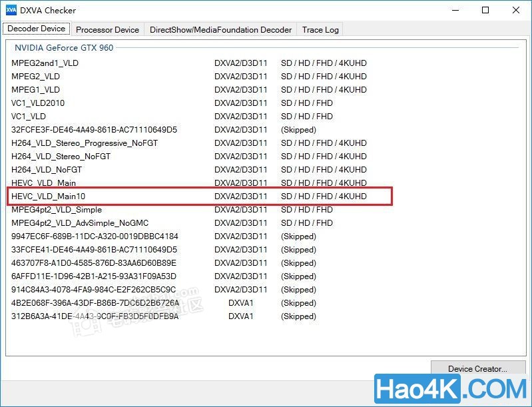Viewport: 532px width, 407px height.
Task: Click the DXVA Checker app icon in title bar
Action: pyautogui.click(x=11, y=10)
